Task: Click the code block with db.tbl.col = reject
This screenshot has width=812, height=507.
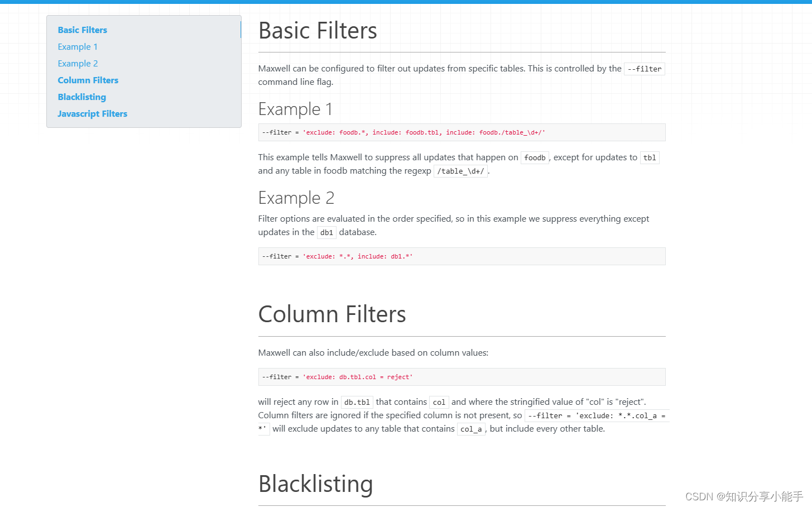Action: (462, 377)
